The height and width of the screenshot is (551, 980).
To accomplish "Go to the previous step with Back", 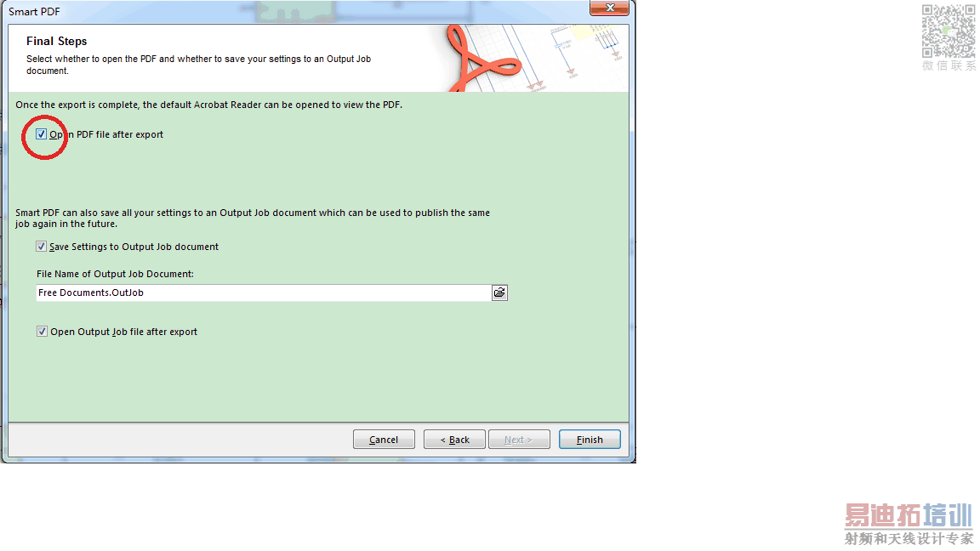I will point(454,439).
